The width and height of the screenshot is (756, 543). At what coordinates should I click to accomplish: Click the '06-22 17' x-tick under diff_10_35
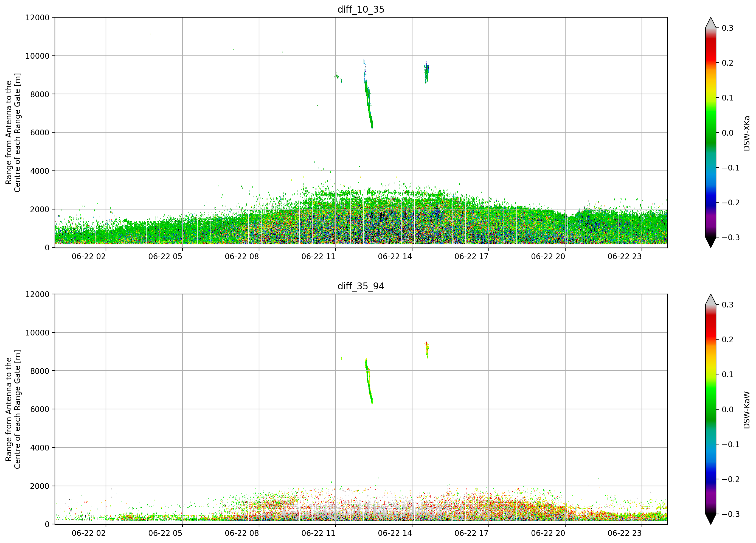tap(471, 256)
